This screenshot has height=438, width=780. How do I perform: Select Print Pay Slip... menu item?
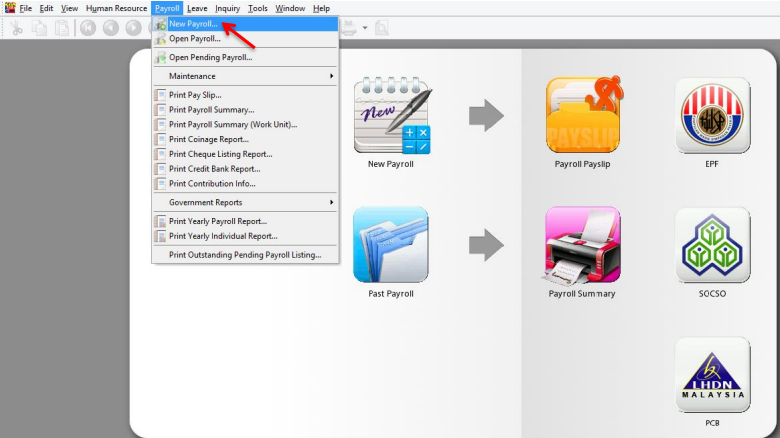coord(195,95)
